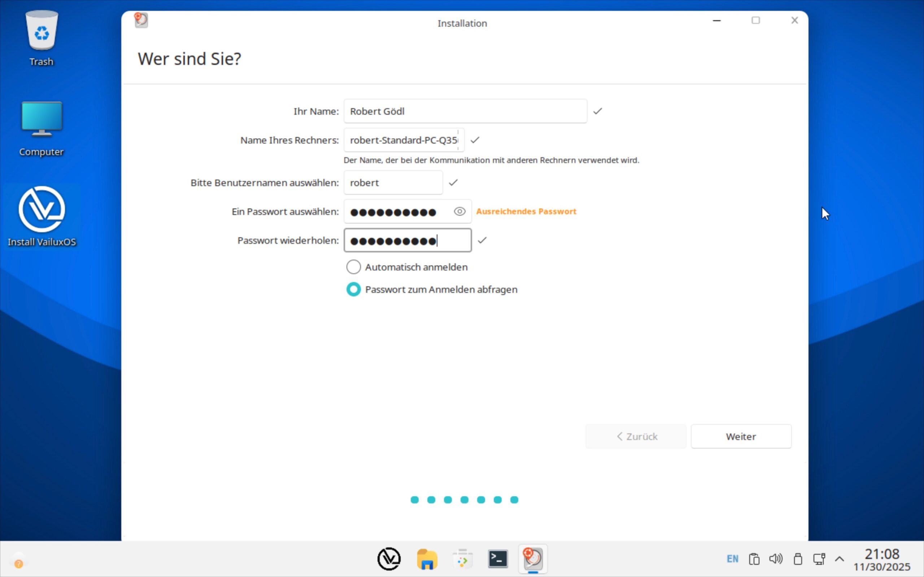This screenshot has width=924, height=577.
Task: Switch the EN keyboard layout indicator
Action: click(x=732, y=559)
